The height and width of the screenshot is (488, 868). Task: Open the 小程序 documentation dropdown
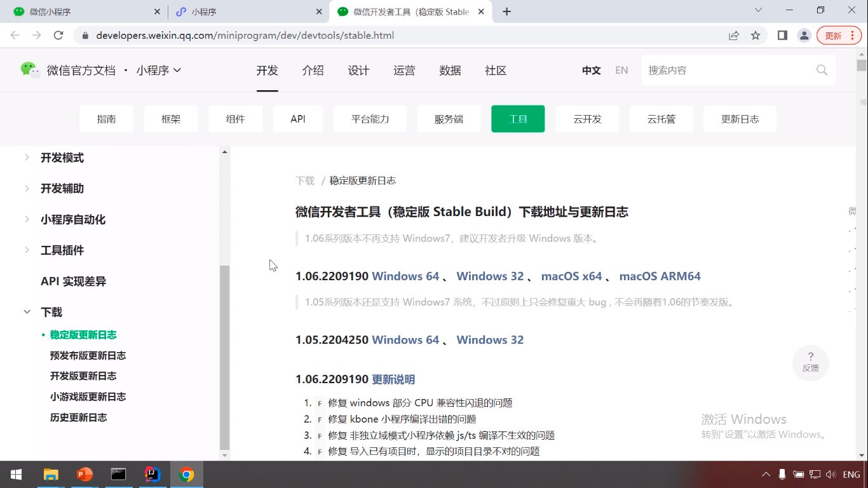click(159, 70)
